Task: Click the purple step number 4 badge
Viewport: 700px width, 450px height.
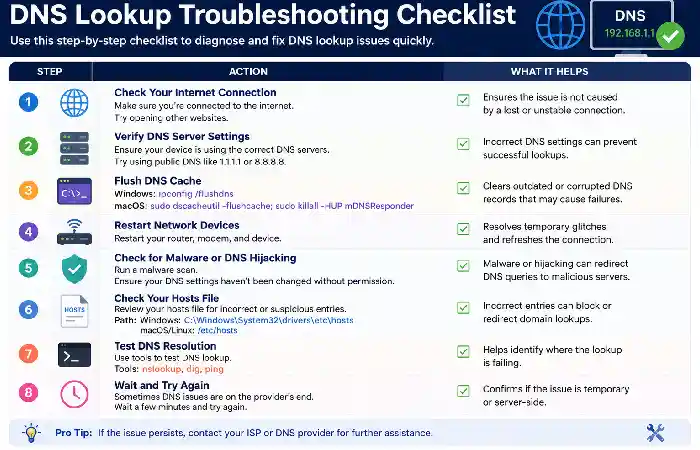Action: point(28,232)
